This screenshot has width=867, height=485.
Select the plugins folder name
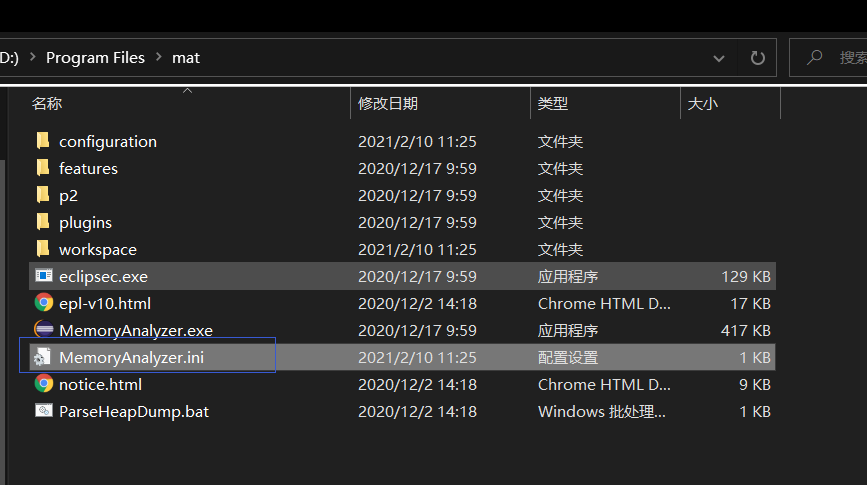pos(85,223)
